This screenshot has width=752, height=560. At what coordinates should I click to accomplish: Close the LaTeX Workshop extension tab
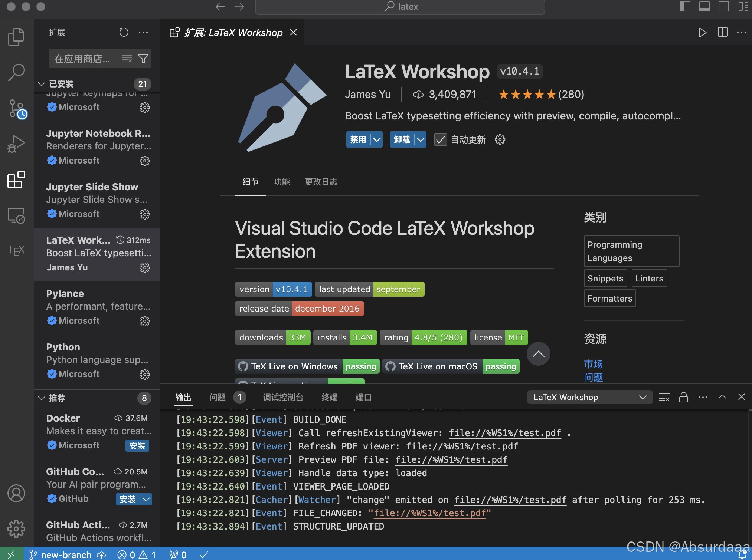pyautogui.click(x=293, y=33)
